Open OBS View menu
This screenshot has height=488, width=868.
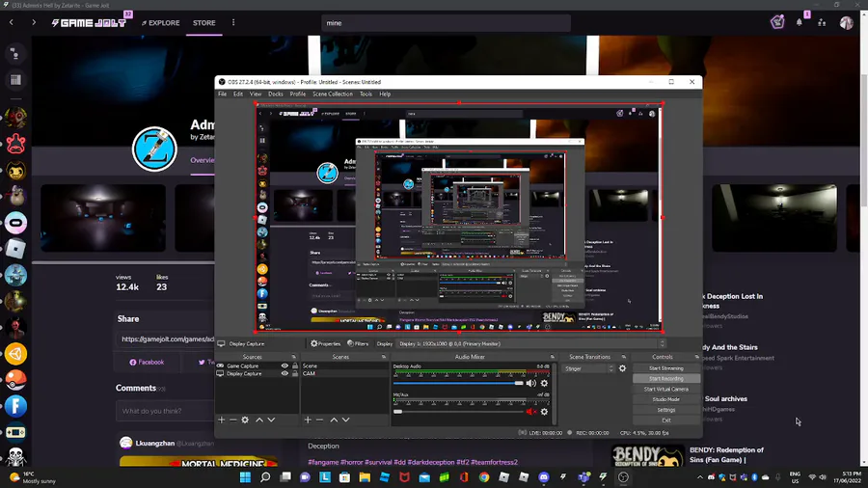pyautogui.click(x=256, y=95)
